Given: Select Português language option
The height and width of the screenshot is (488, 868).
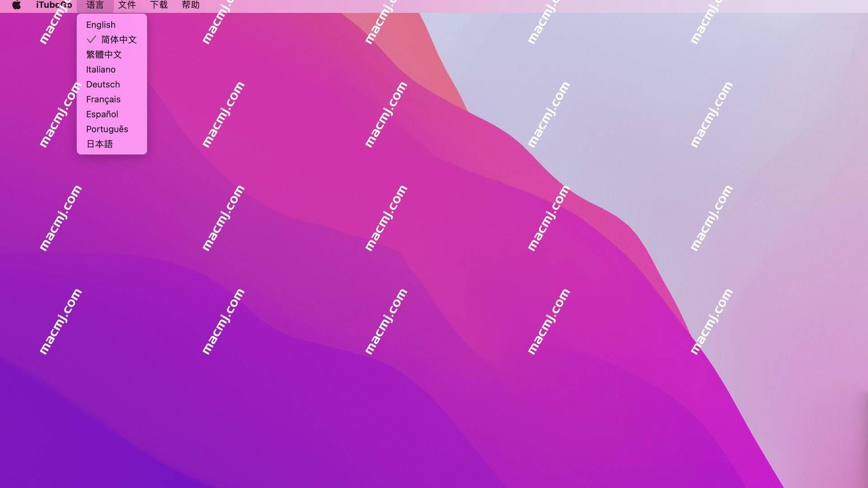Looking at the screenshot, I should [x=107, y=128].
